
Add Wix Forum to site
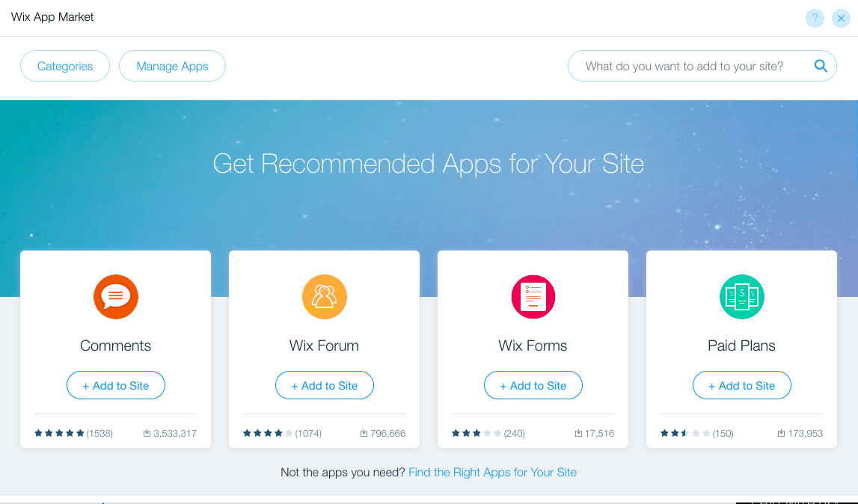[324, 386]
